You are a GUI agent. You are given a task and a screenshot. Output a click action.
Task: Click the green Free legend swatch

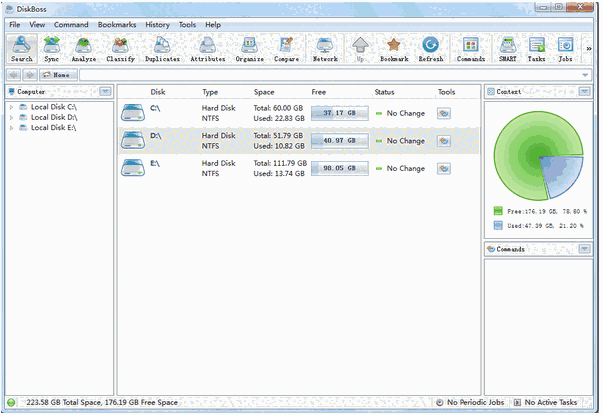coord(498,211)
